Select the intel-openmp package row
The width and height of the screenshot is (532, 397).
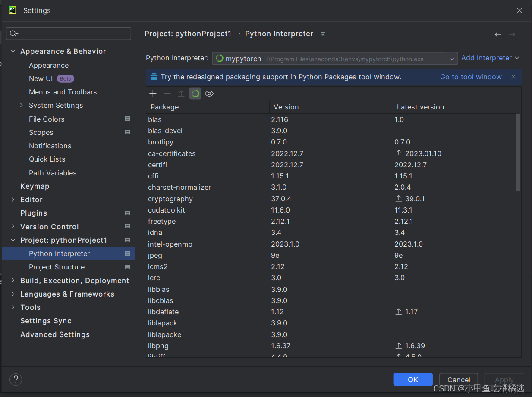331,244
